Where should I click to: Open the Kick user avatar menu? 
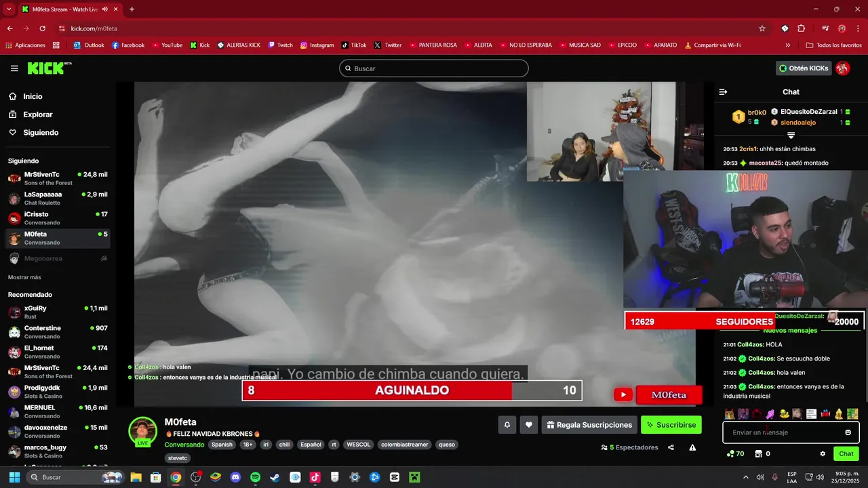point(843,68)
